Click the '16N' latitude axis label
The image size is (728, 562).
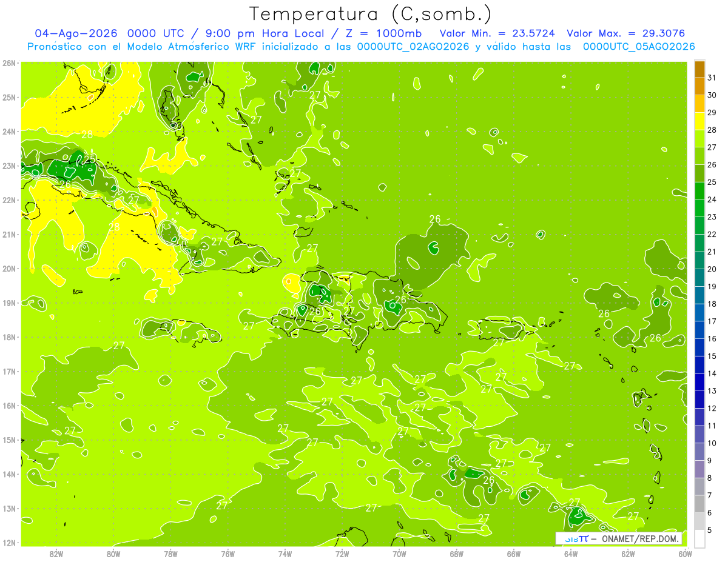pyautogui.click(x=9, y=406)
